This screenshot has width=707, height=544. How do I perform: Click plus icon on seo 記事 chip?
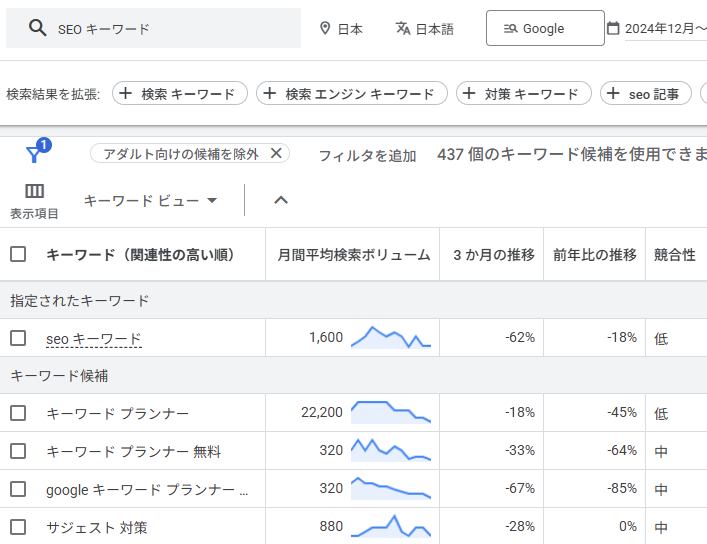point(613,93)
